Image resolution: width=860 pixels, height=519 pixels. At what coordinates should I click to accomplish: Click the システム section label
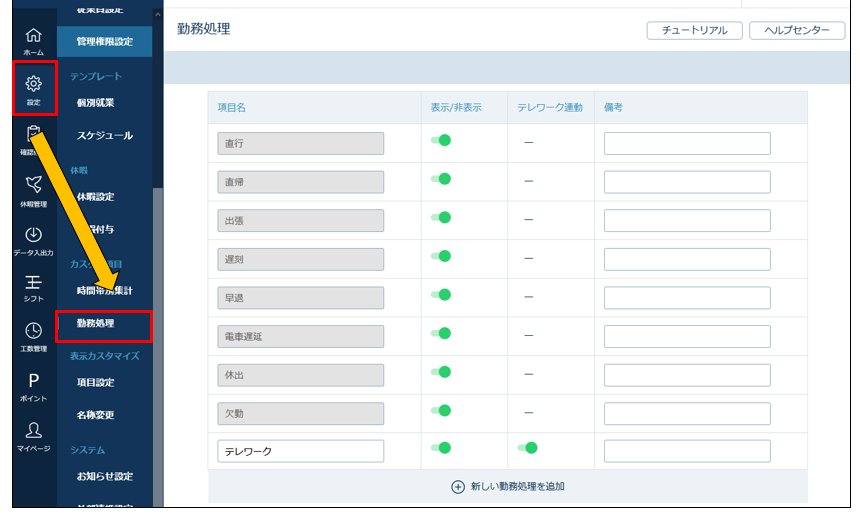(x=87, y=450)
